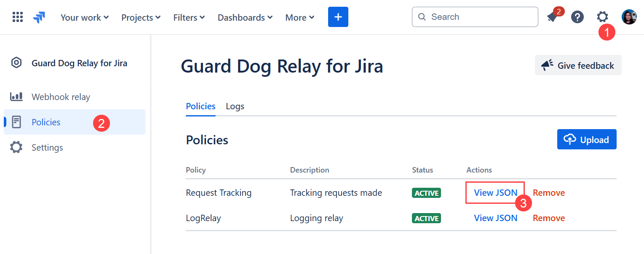This screenshot has width=644, height=254.
Task: Open Jira settings with the gear icon
Action: [x=602, y=17]
